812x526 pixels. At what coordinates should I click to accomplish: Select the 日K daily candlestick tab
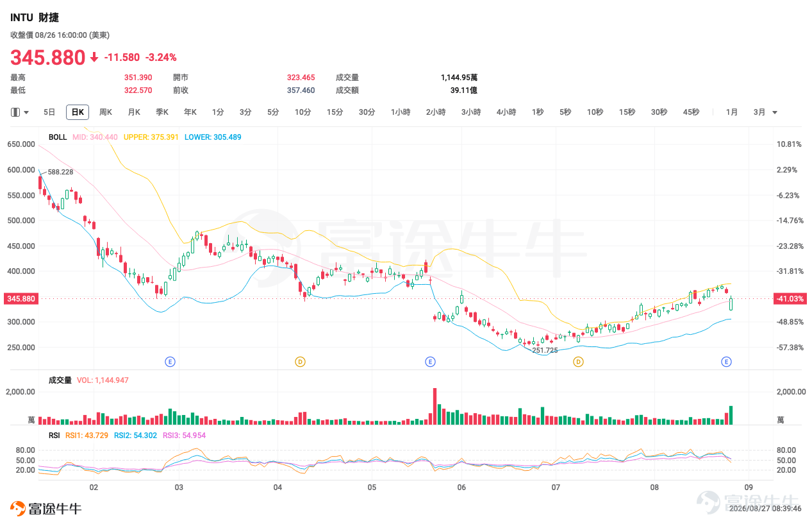coord(78,112)
